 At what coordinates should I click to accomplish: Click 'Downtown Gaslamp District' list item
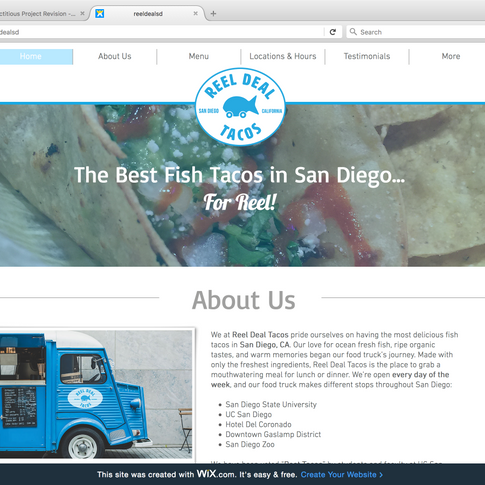(x=273, y=435)
